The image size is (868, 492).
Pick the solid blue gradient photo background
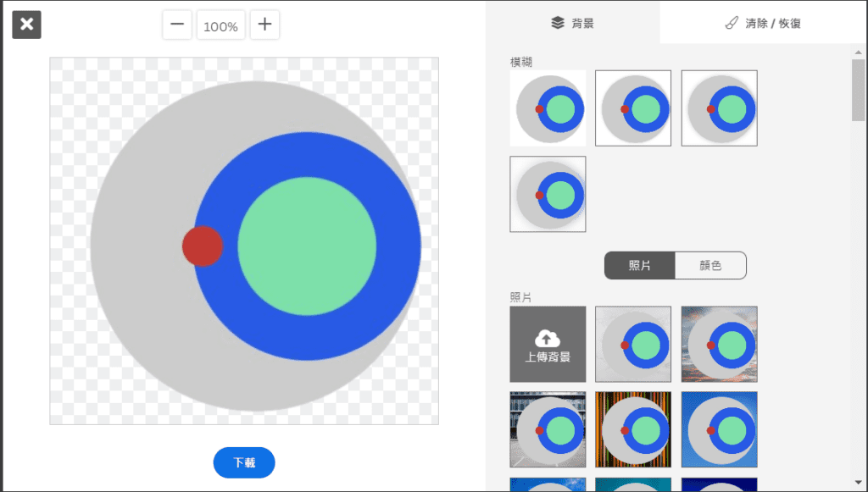coord(719,429)
